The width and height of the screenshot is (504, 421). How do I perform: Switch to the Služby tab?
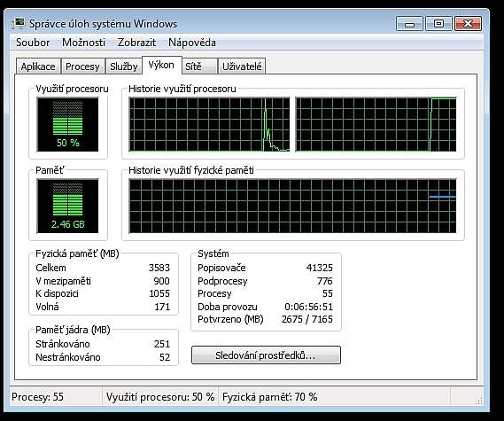(124, 66)
